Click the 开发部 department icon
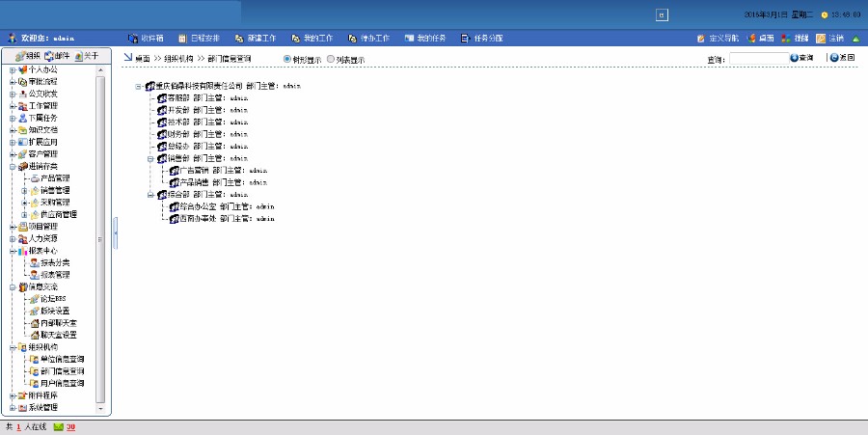 [162, 110]
